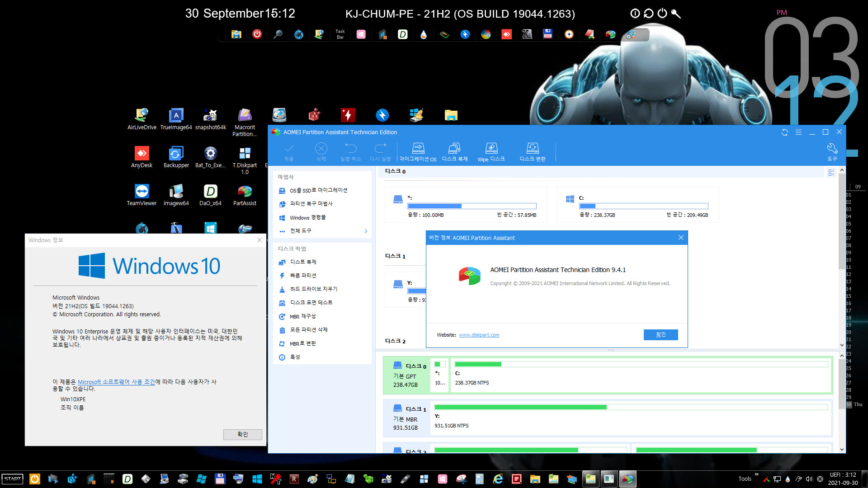The height and width of the screenshot is (488, 868).
Task: Open Internet Explorer icon on the taskbar
Action: [498, 479]
